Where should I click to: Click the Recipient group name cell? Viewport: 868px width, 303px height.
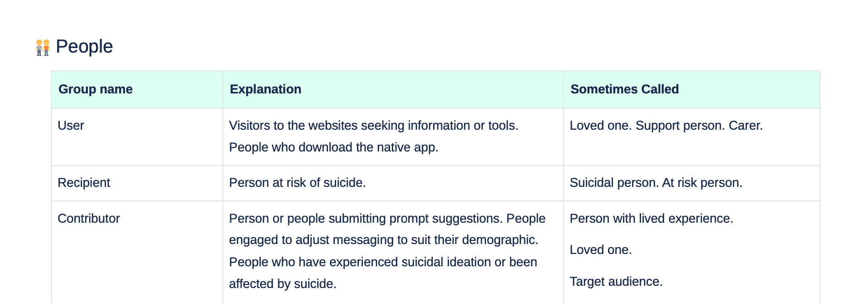coord(137,183)
